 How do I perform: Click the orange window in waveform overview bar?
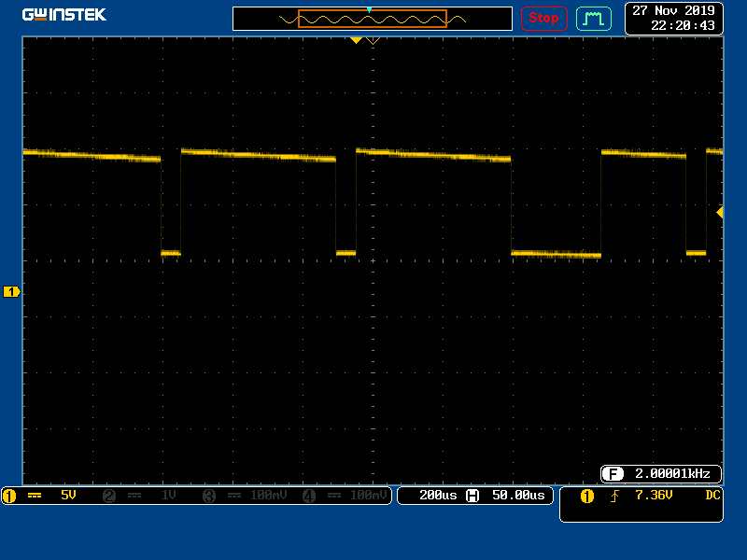click(373, 19)
